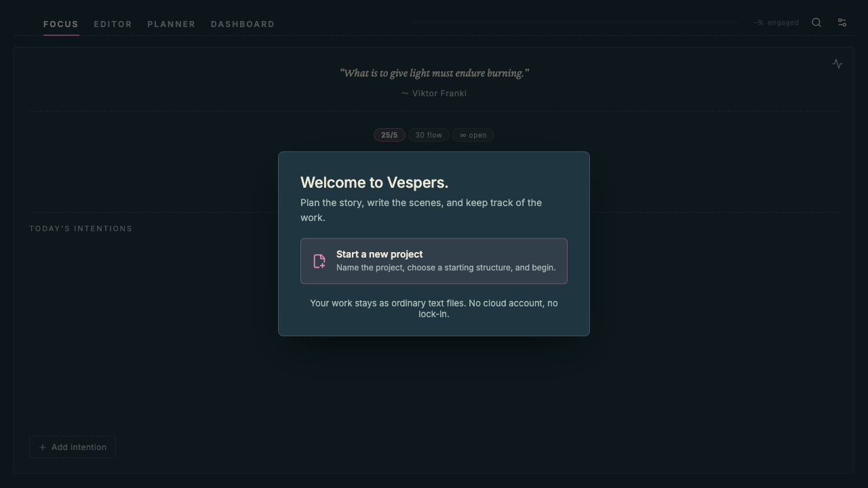868x488 pixels.
Task: Switch to the Editor tab
Action: (x=113, y=24)
